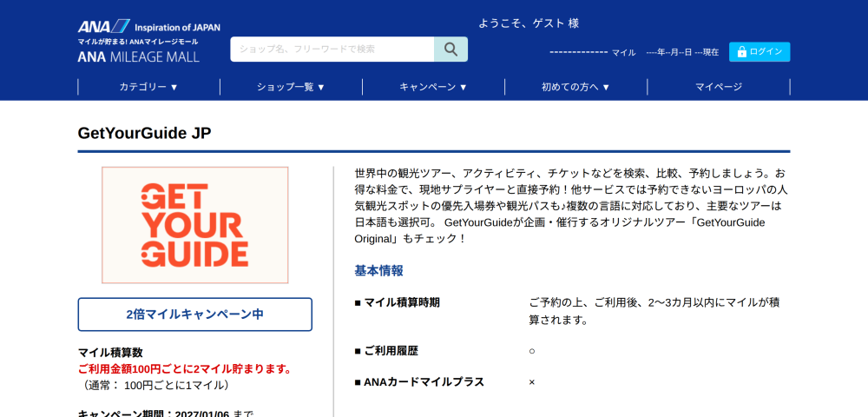Click the 2倍マイルキャンペーン中 button
The width and height of the screenshot is (868, 417).
(x=194, y=314)
